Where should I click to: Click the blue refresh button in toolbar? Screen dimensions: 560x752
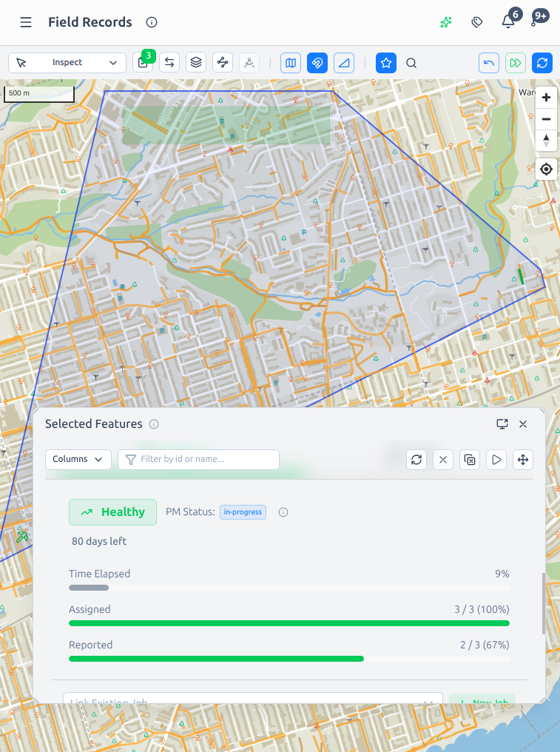tap(542, 63)
